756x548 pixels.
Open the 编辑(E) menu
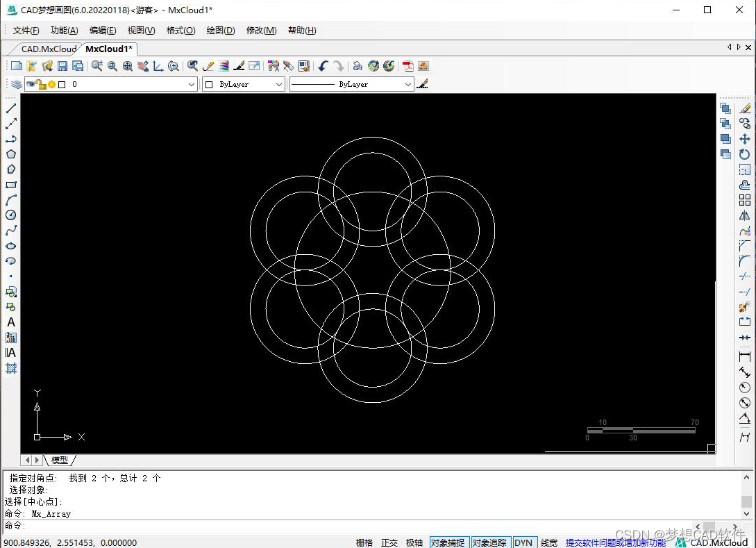coord(103,31)
